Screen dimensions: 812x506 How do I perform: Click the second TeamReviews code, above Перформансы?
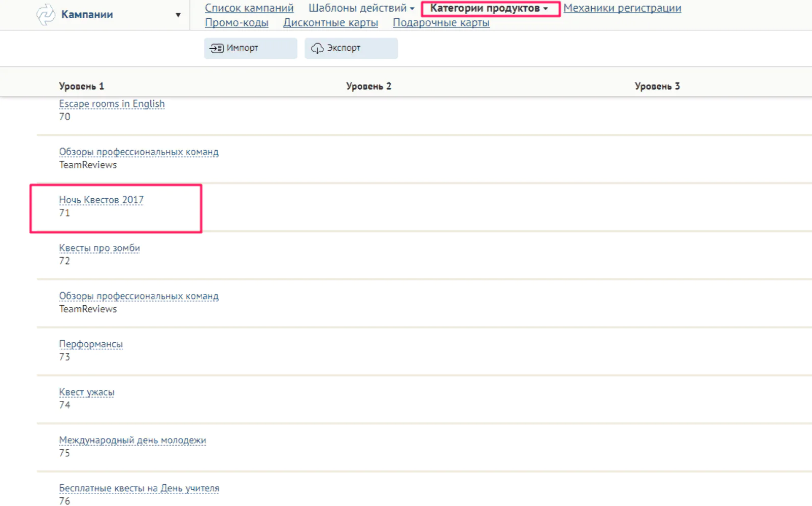[88, 309]
